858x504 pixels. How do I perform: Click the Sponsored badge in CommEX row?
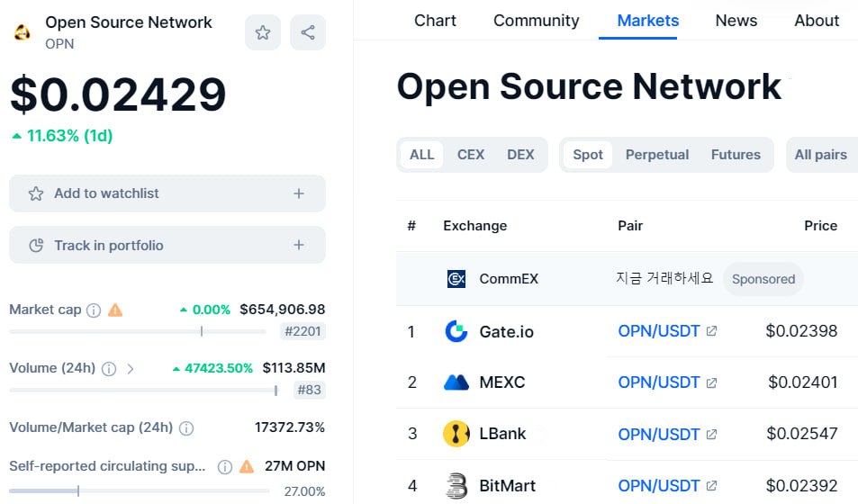click(763, 279)
